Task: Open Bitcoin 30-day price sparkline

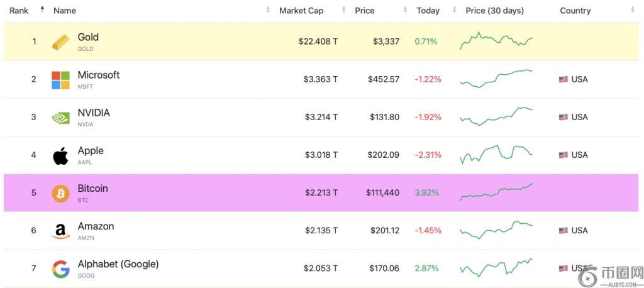Action: pyautogui.click(x=496, y=192)
